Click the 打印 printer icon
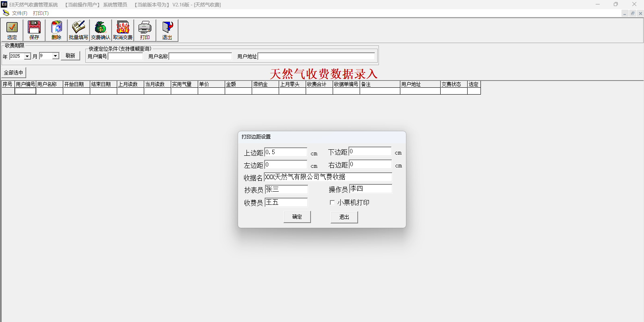Image resolution: width=644 pixels, height=322 pixels. 145,30
